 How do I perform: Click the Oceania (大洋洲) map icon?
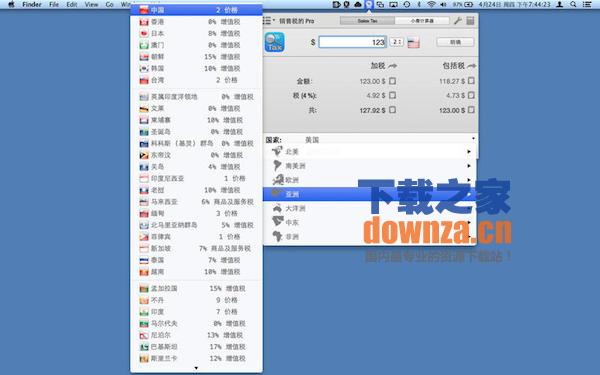pos(277,208)
